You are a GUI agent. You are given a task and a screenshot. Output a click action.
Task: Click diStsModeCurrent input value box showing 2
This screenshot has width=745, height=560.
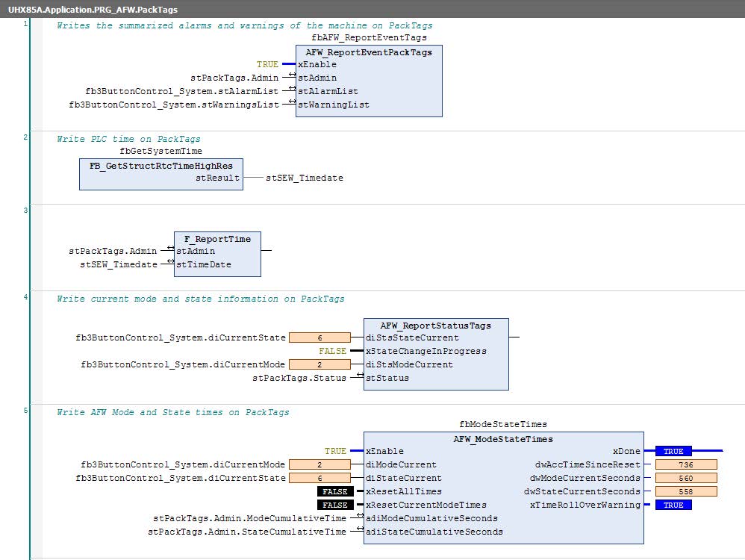(x=319, y=364)
